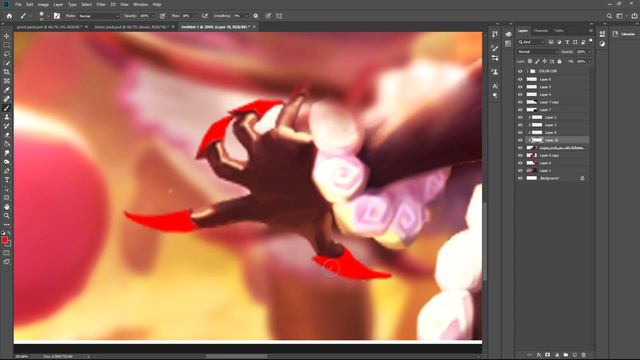Click the Search icon at top right

tap(609, 16)
